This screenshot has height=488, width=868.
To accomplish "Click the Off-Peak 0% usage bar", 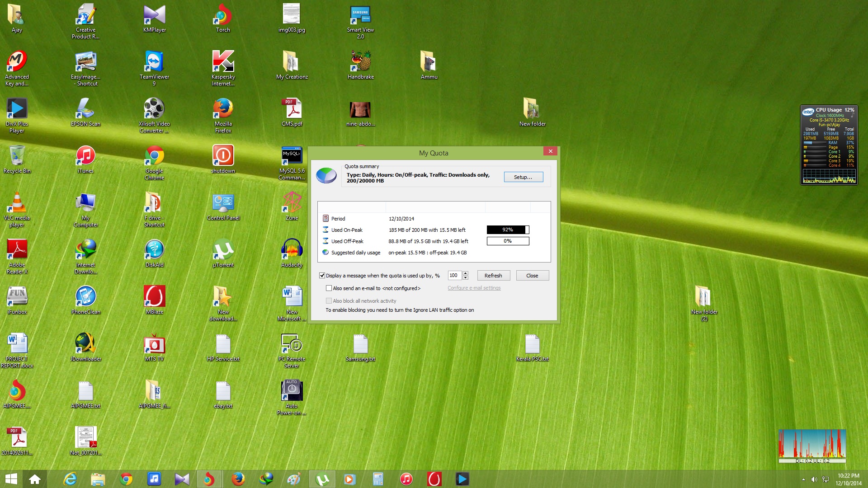I will (508, 241).
